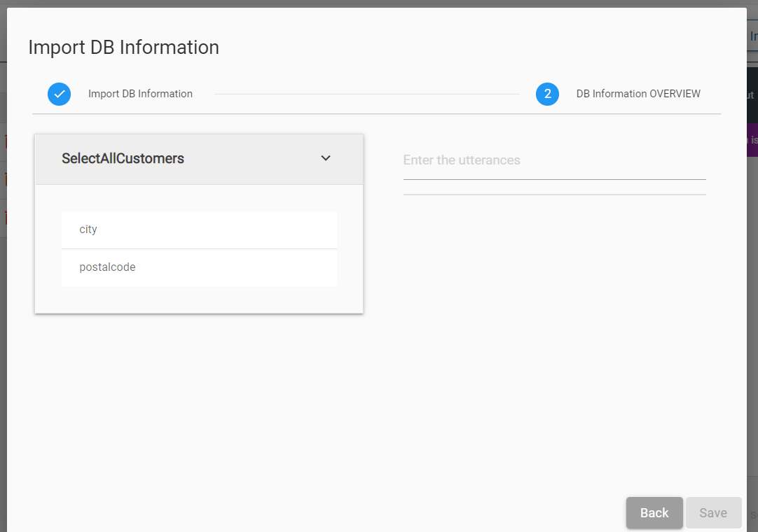Open the DB Information OVERVIEW step label
The height and width of the screenshot is (532, 758).
(x=638, y=94)
